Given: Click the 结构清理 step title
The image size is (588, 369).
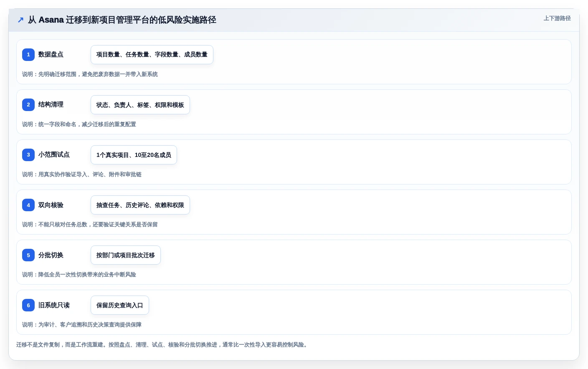Looking at the screenshot, I should (51, 105).
